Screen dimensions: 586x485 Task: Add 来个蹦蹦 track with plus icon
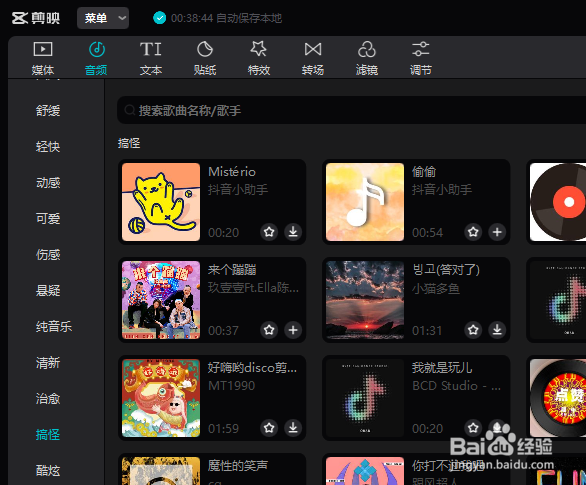coord(293,330)
